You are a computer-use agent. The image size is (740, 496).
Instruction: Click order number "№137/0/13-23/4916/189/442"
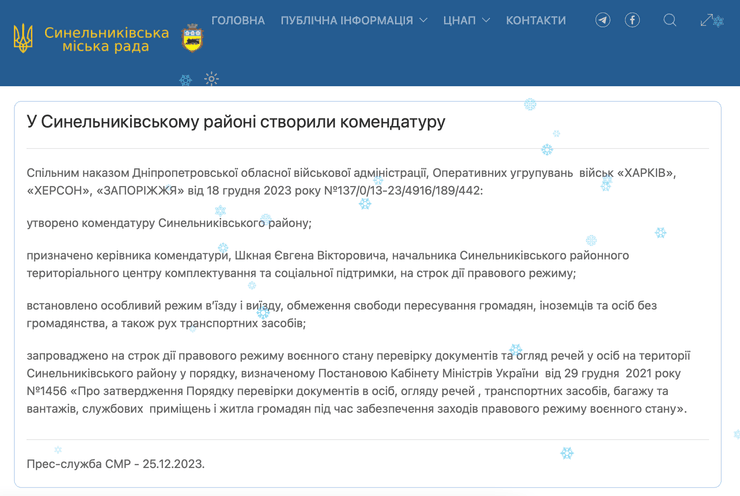[x=402, y=191]
